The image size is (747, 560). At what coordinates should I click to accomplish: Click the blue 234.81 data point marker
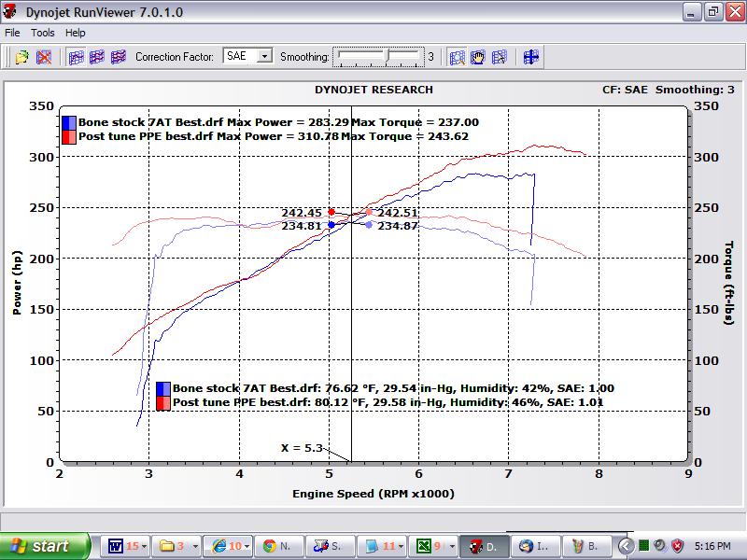coord(331,225)
